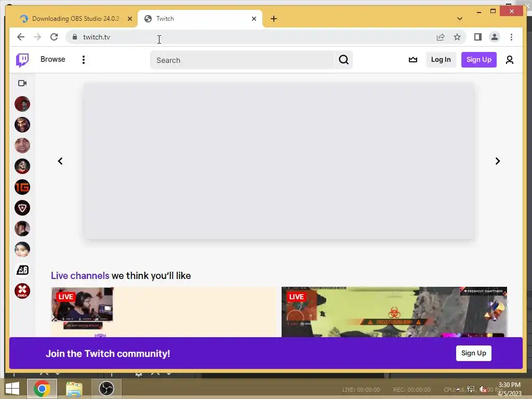The height and width of the screenshot is (399, 532).
Task: Open the third sidebar channel avatar
Action: (22, 145)
